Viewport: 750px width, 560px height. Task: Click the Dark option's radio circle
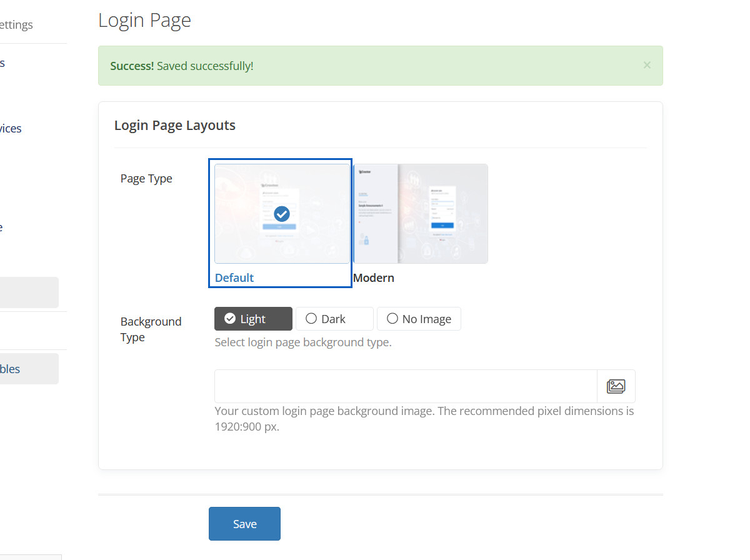[x=311, y=319]
